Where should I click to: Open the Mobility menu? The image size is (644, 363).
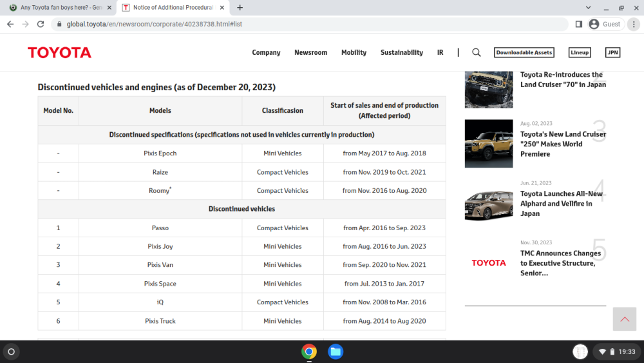click(x=354, y=52)
